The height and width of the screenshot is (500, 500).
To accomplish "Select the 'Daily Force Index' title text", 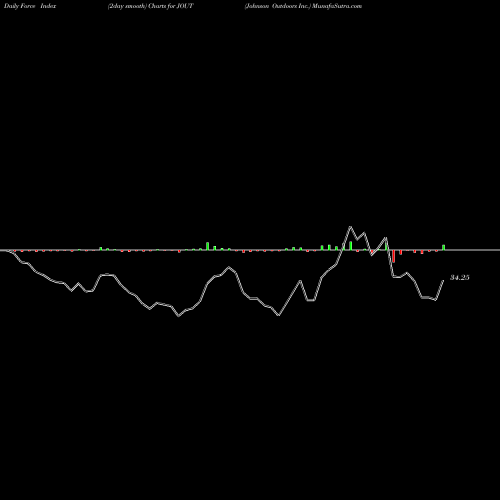I will [x=30, y=6].
